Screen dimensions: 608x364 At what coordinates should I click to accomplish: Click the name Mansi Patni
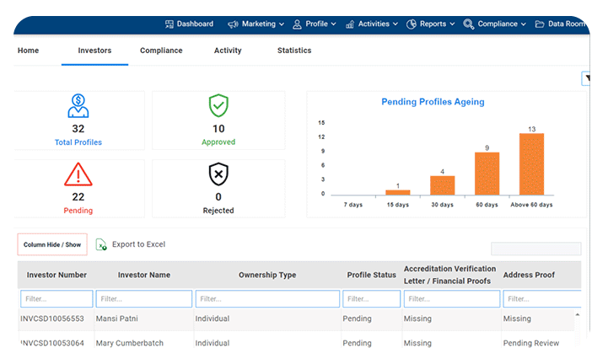point(116,318)
